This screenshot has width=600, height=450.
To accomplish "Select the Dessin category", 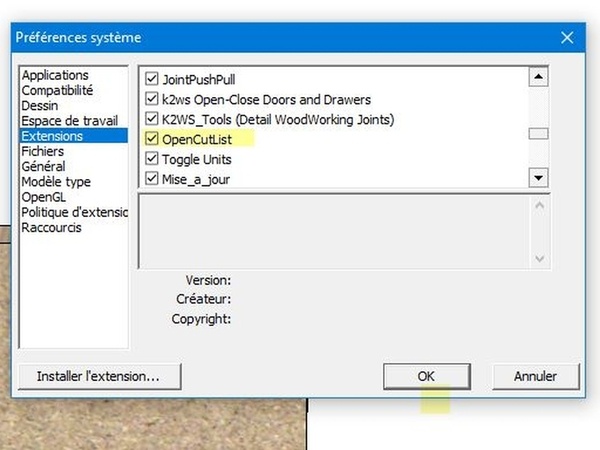I will (40, 105).
